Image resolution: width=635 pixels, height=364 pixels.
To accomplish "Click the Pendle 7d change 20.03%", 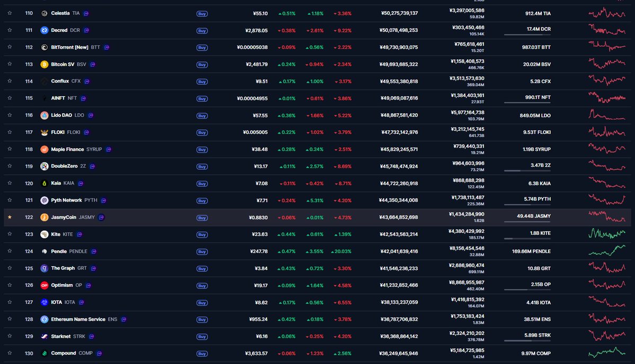I will (x=341, y=251).
